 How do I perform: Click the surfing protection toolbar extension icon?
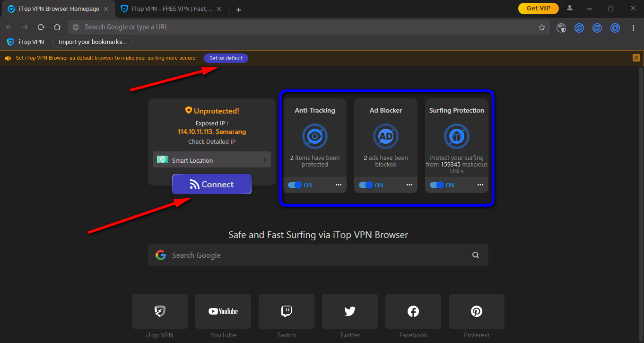pyautogui.click(x=615, y=28)
